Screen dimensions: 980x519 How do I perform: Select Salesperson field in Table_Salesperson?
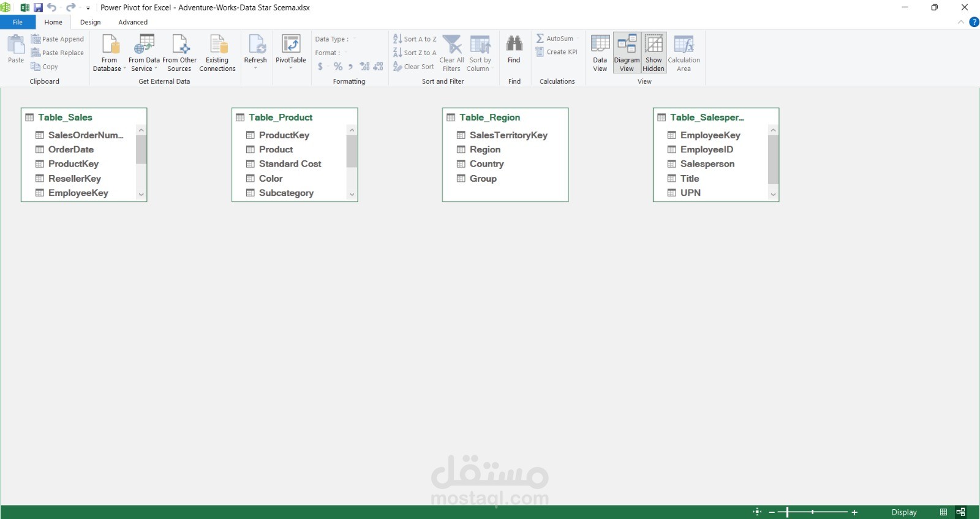tap(707, 164)
